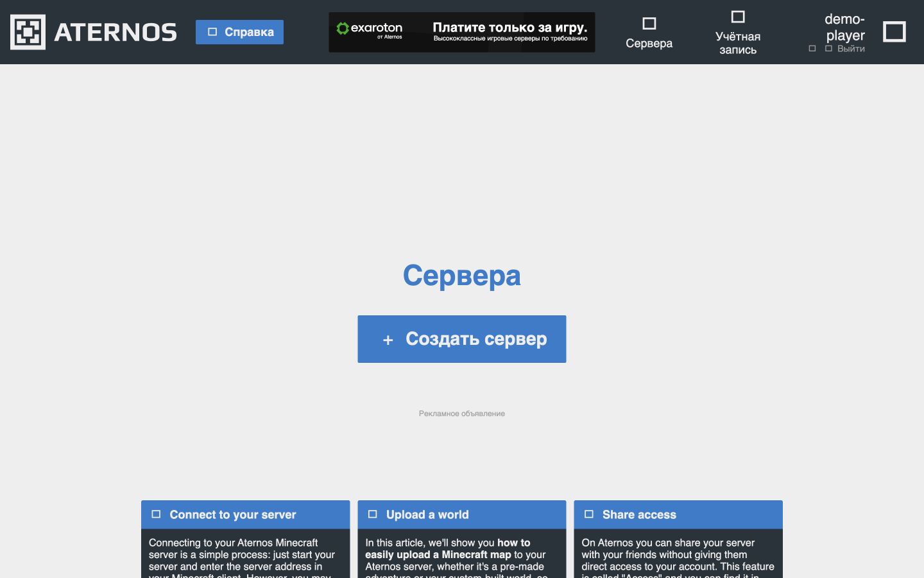The image size is (924, 578).
Task: Open the Connect to your server article
Action: [246, 514]
